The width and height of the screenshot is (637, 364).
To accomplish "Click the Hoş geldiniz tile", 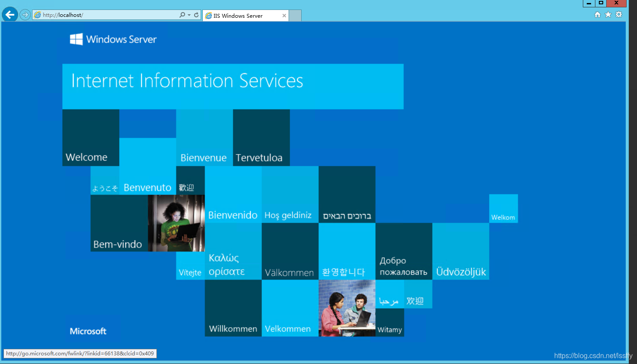I will pos(290,194).
